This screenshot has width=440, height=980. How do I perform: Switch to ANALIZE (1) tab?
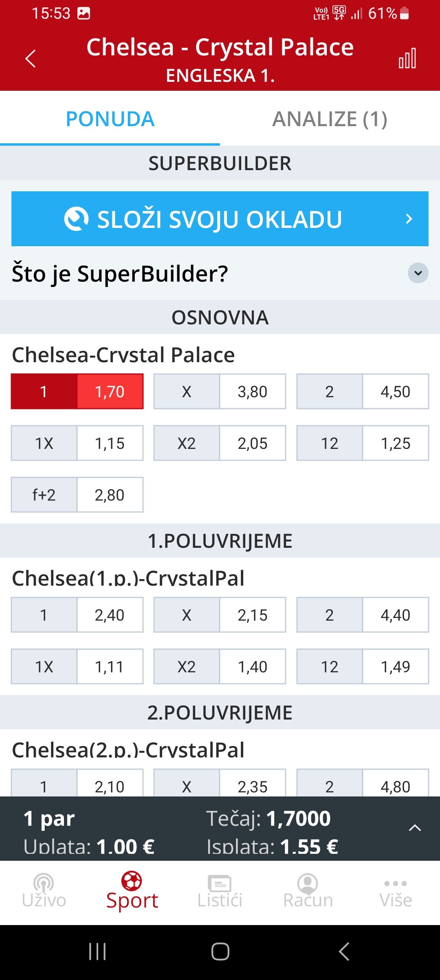(x=330, y=119)
